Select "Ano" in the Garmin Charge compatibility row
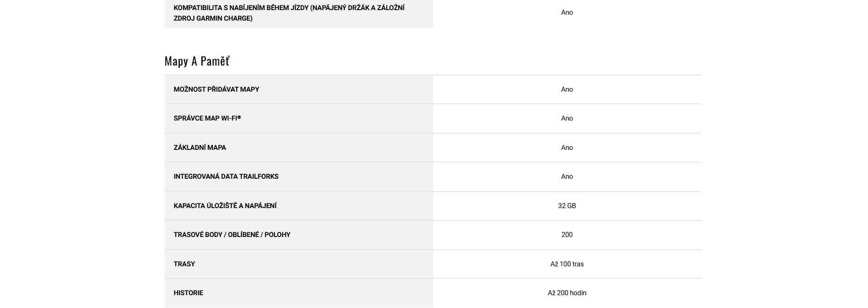The height and width of the screenshot is (308, 868). point(567,12)
